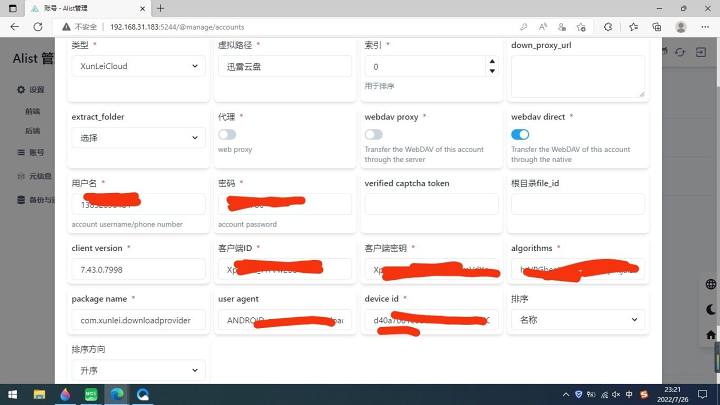Click the client version field
This screenshot has width=720, height=405.
pos(138,269)
